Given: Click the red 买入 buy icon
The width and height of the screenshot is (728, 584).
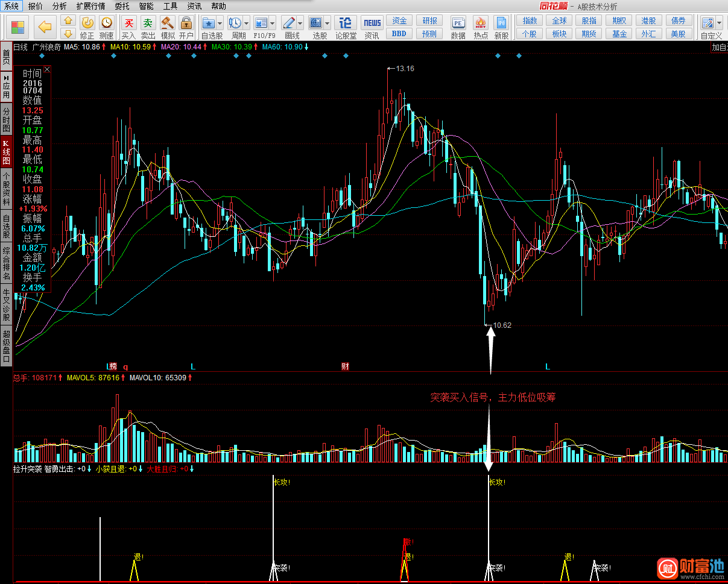Looking at the screenshot, I should 128,23.
